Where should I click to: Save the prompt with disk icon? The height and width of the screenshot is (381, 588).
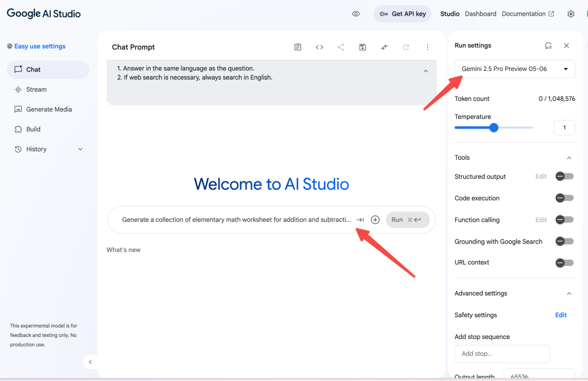click(x=362, y=47)
